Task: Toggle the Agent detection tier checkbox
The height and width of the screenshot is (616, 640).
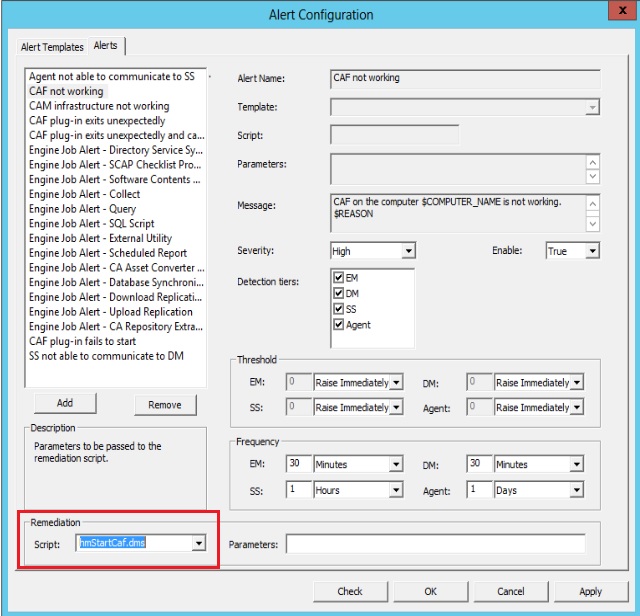Action: tap(340, 324)
